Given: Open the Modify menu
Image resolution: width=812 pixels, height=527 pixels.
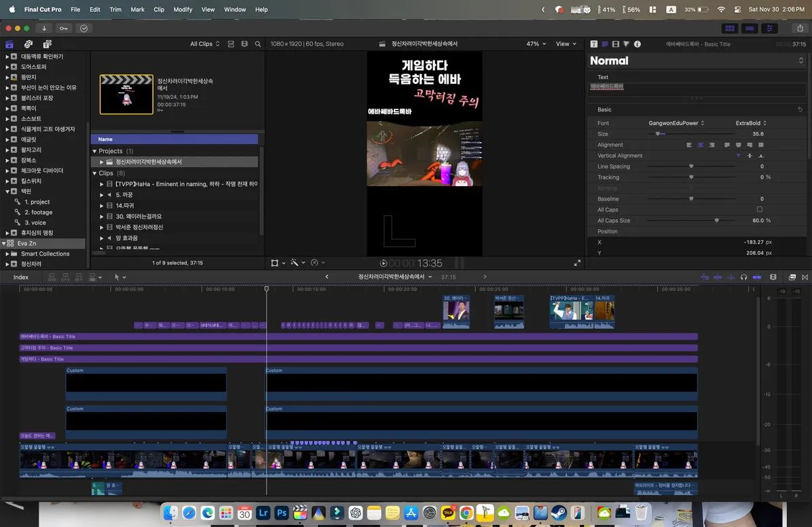Looking at the screenshot, I should pyautogui.click(x=183, y=9).
